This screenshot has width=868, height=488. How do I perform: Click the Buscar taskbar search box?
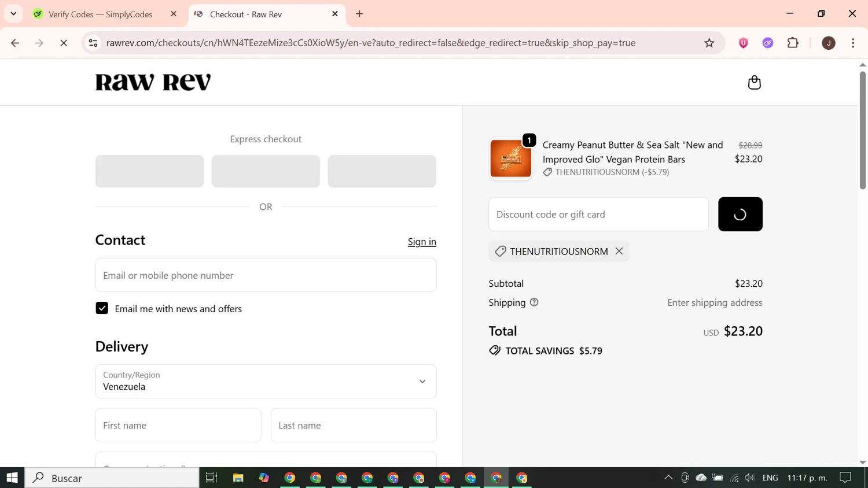[112, 478]
